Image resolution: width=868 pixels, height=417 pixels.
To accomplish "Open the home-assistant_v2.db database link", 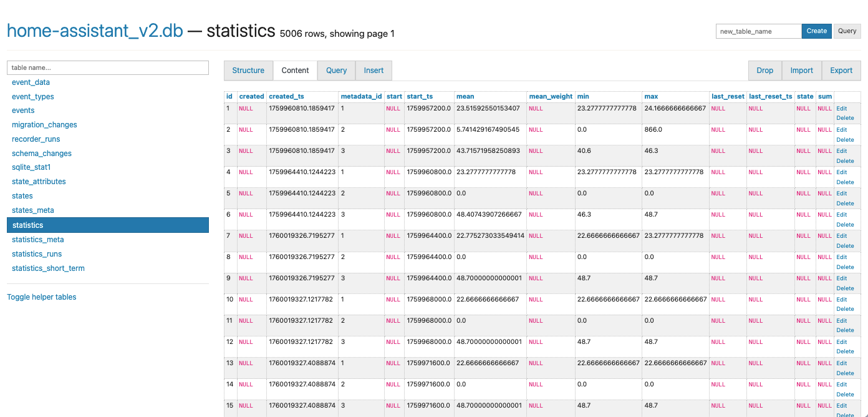I will pos(95,31).
